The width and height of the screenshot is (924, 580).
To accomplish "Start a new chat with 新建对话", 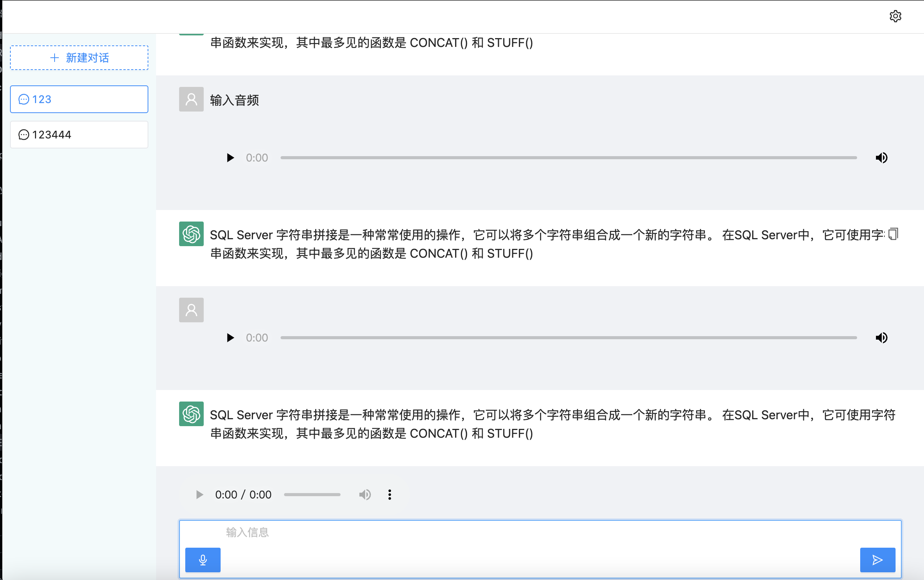I will pyautogui.click(x=79, y=58).
